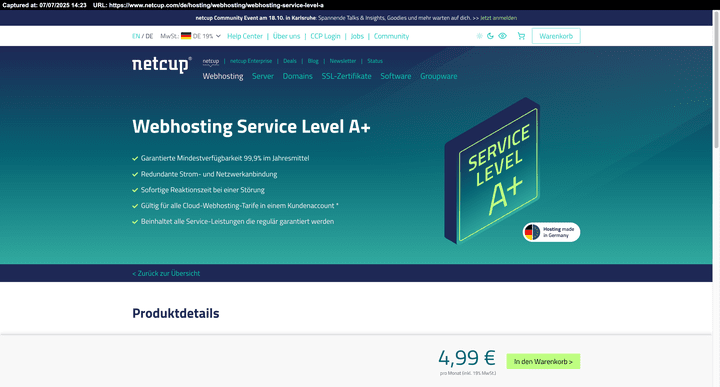Visit the Community link
Image resolution: width=720 pixels, height=387 pixels.
391,36
